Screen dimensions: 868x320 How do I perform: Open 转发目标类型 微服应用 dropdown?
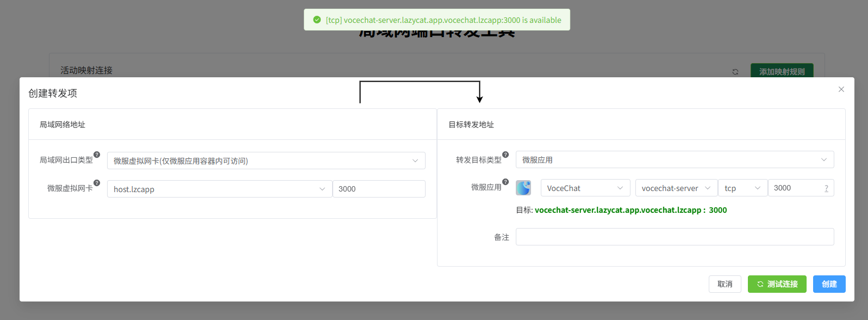[x=675, y=159]
